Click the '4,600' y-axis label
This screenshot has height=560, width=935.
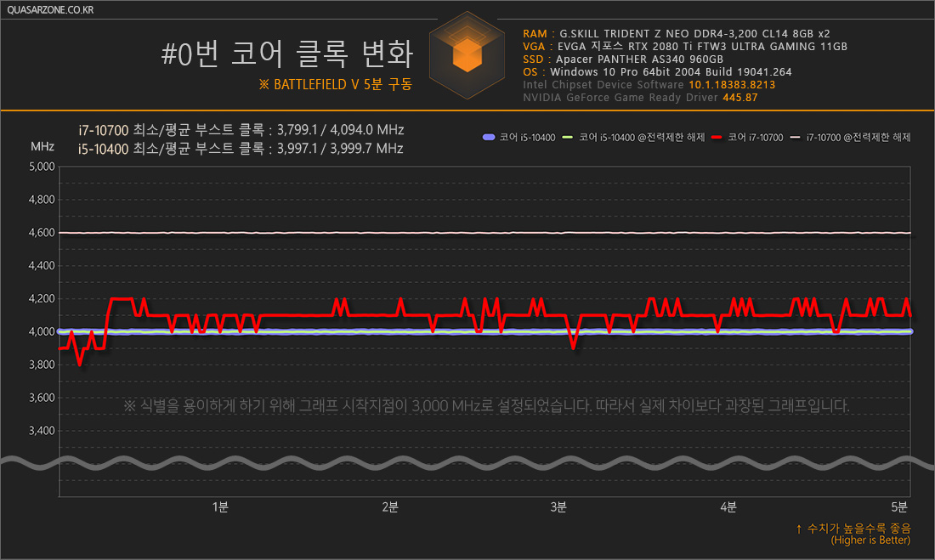tap(42, 233)
